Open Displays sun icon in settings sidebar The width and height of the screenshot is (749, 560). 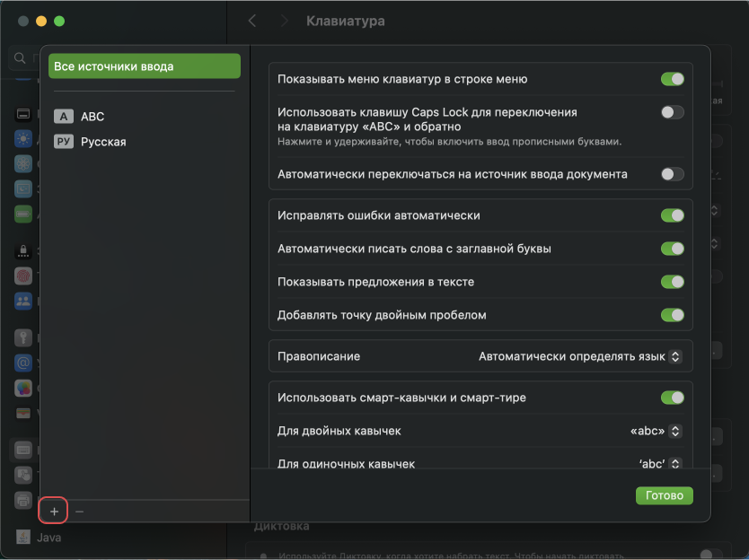tap(23, 139)
